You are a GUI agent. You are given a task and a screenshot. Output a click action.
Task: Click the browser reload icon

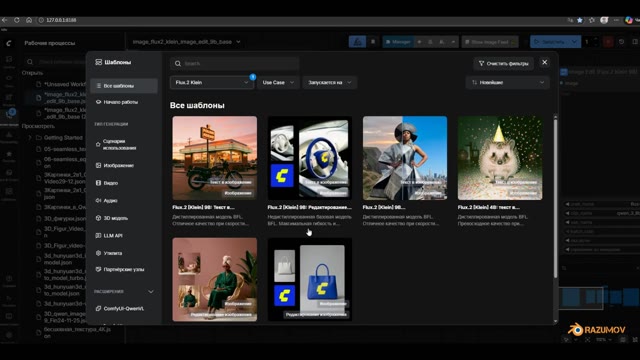tap(17, 20)
